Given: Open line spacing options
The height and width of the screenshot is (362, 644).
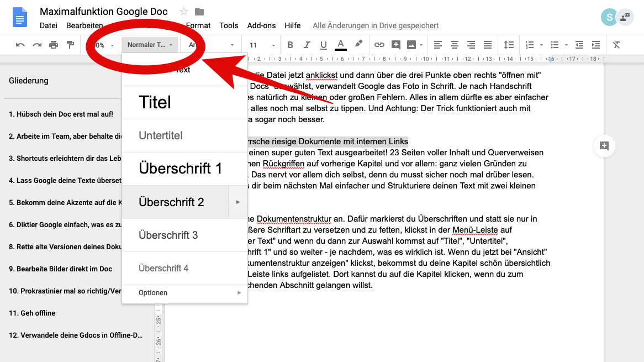Looking at the screenshot, I should tap(509, 45).
